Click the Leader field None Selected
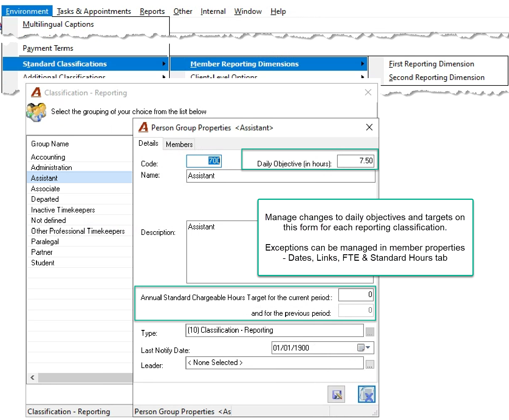This screenshot has width=509, height=420. coord(275,363)
